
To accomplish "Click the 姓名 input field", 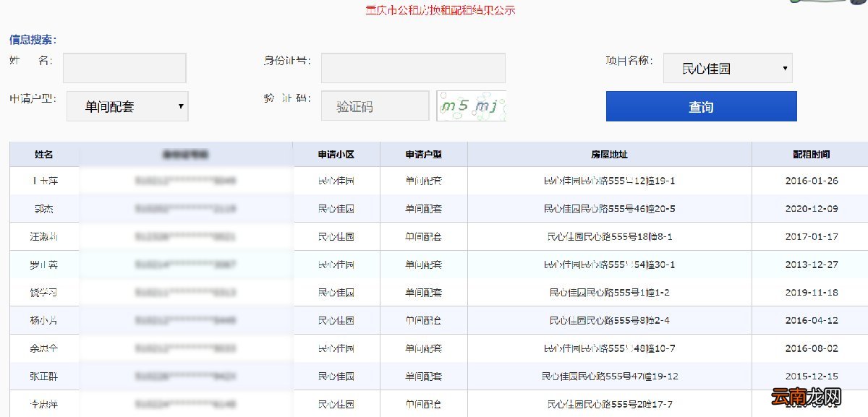I will [x=124, y=67].
